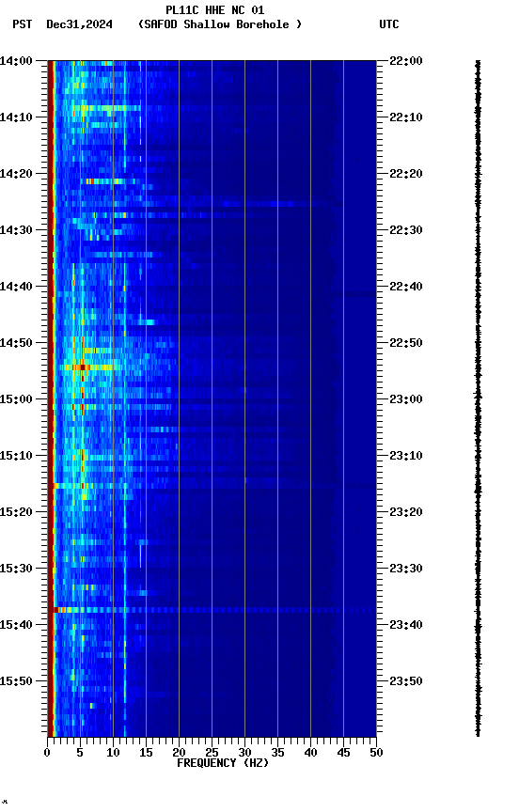Click the '14:20' PST time label
The image size is (519, 812).
[x=16, y=174]
